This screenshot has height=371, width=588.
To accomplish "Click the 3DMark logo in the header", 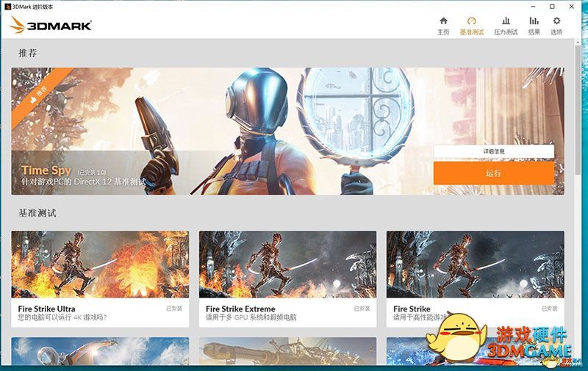I will pos(50,25).
